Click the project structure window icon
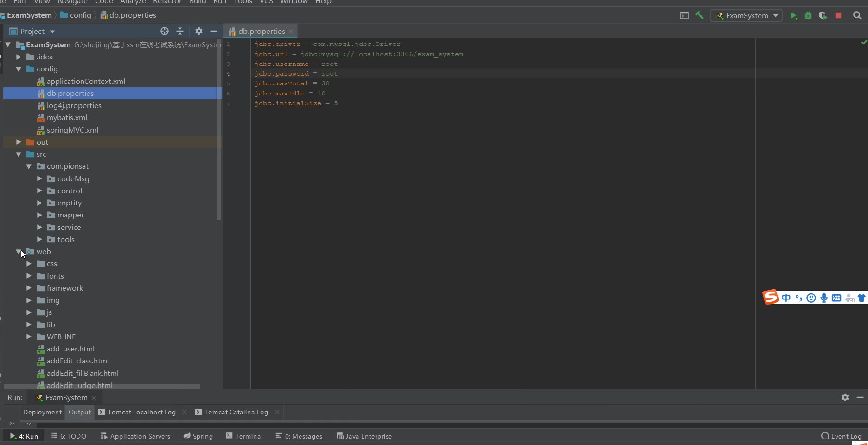The image size is (868, 445). 684,15
